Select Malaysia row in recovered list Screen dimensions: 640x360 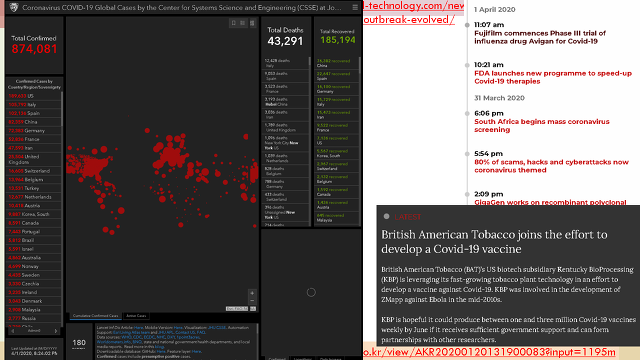[336, 218]
